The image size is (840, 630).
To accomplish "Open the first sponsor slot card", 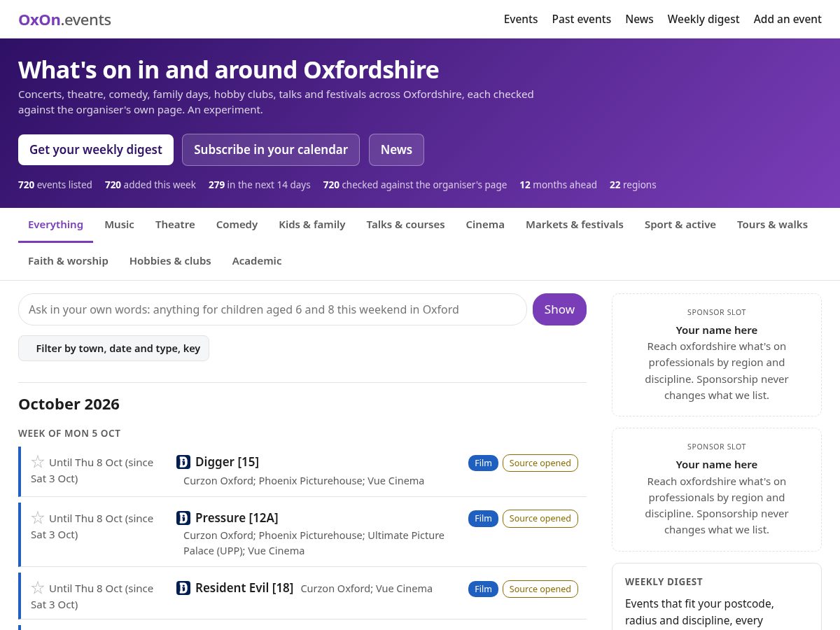I will point(717,355).
